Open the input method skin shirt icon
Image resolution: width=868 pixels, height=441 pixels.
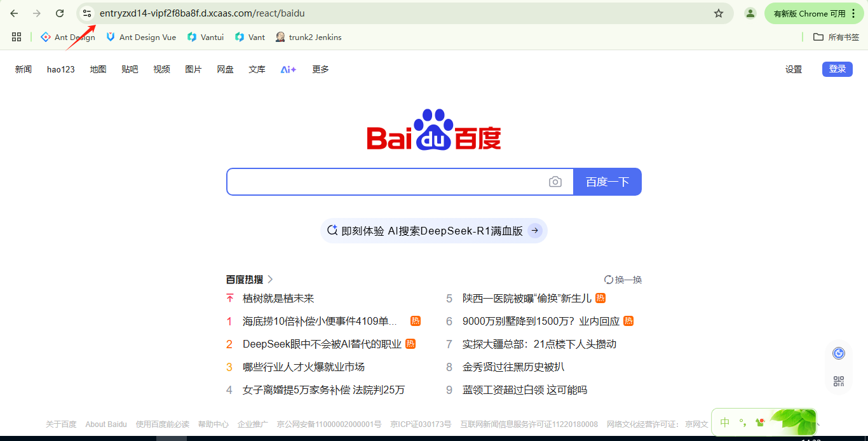(x=760, y=423)
